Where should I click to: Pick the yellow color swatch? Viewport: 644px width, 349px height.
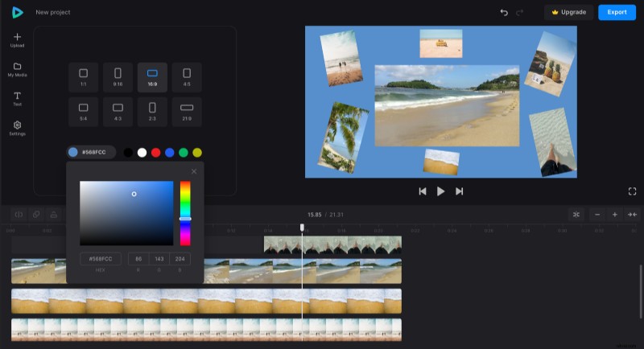[197, 153]
